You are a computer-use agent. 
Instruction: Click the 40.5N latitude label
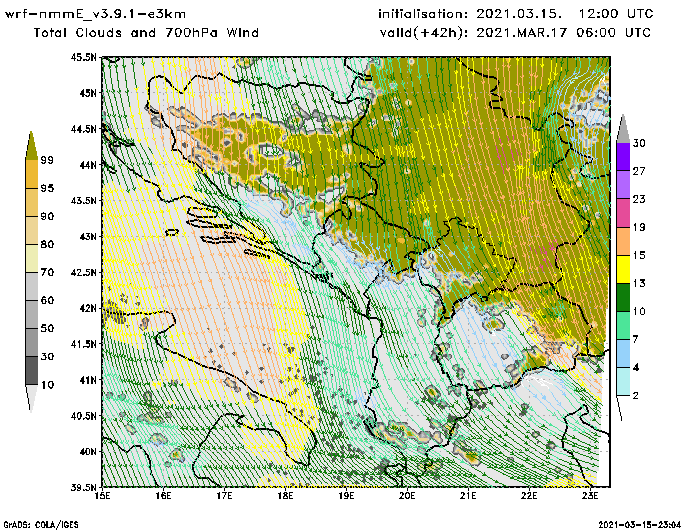click(83, 416)
